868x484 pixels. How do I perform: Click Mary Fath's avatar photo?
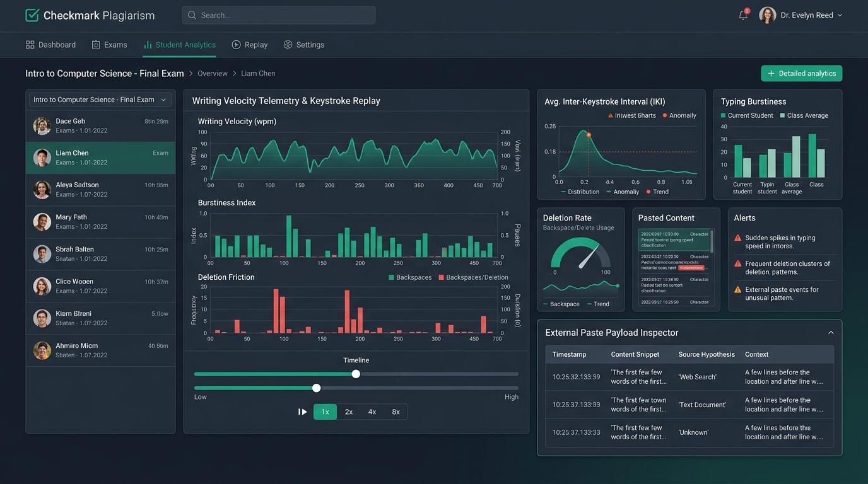(x=42, y=222)
